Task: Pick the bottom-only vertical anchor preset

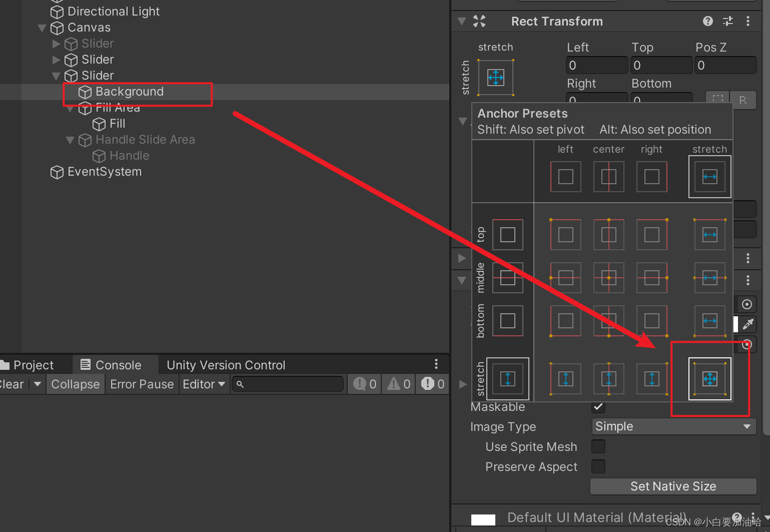Action: coord(508,321)
